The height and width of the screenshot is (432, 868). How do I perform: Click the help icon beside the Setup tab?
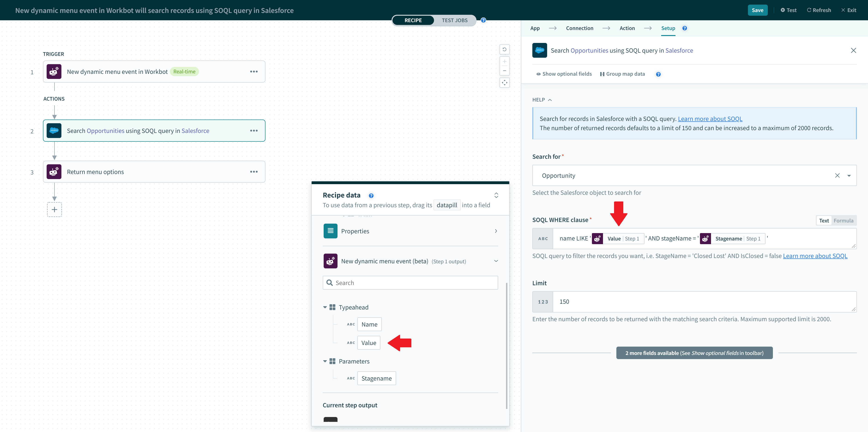coord(684,28)
